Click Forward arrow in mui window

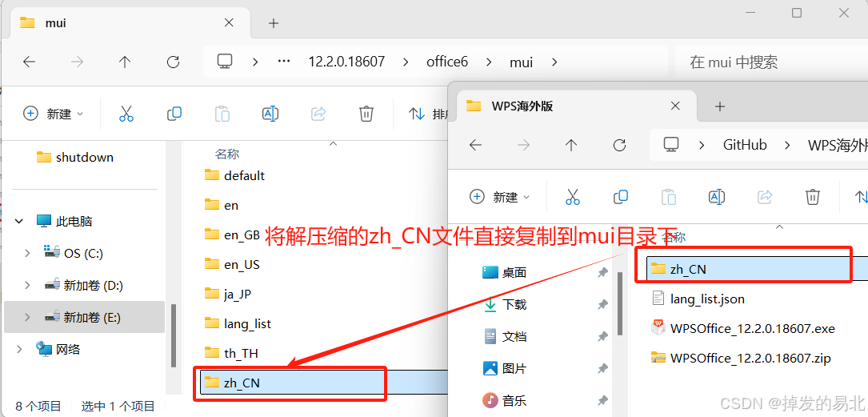(77, 62)
